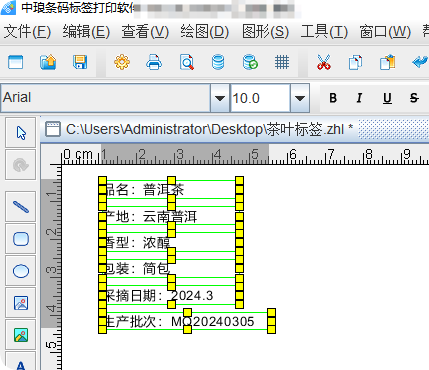Toggle Bold text formatting

pyautogui.click(x=333, y=98)
